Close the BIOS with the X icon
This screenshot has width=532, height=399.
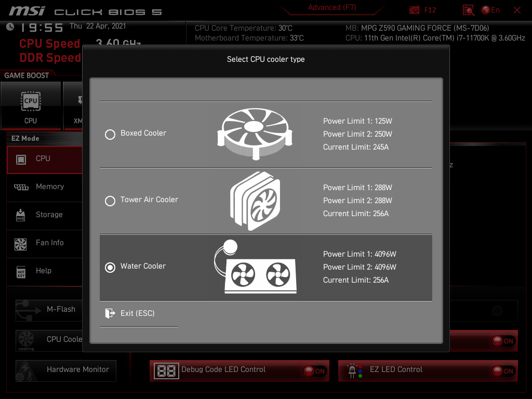[517, 10]
